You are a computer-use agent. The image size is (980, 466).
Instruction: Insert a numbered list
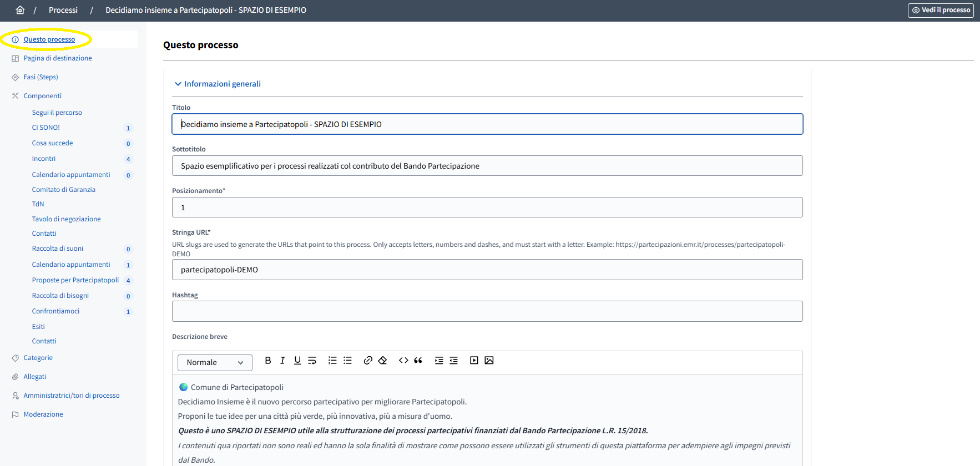(332, 361)
